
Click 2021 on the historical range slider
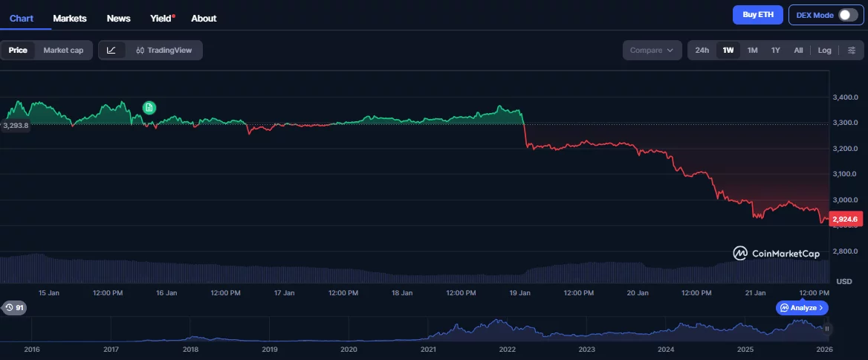pyautogui.click(x=428, y=349)
